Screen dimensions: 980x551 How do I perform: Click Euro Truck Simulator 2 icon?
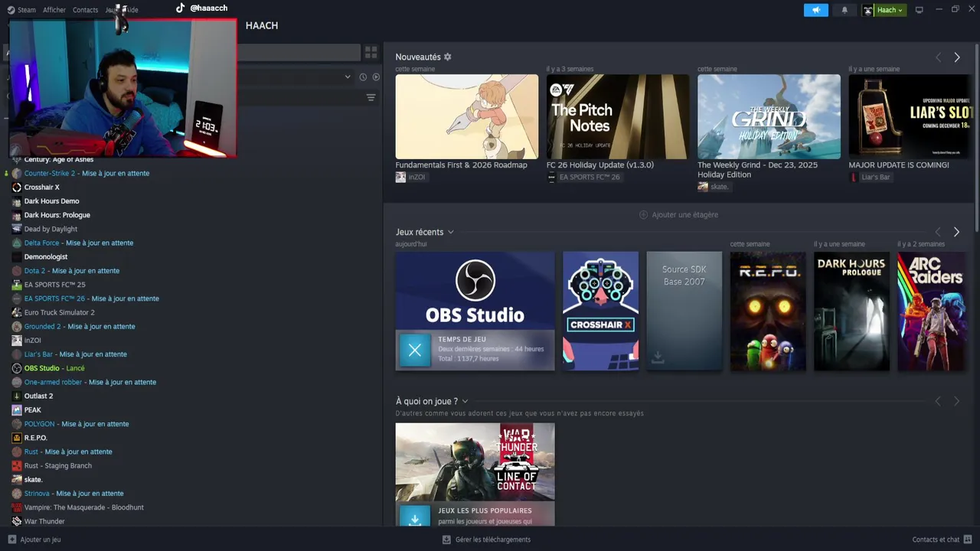click(17, 312)
